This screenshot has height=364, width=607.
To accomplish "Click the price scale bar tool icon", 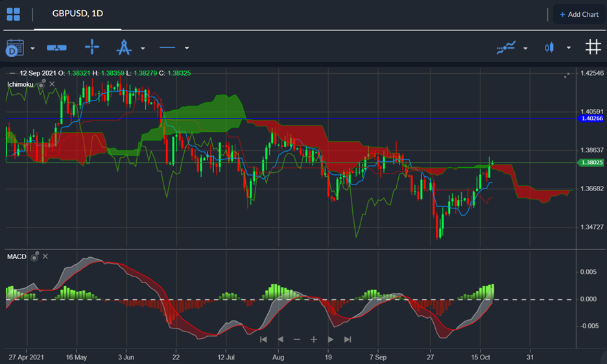I will [x=56, y=47].
